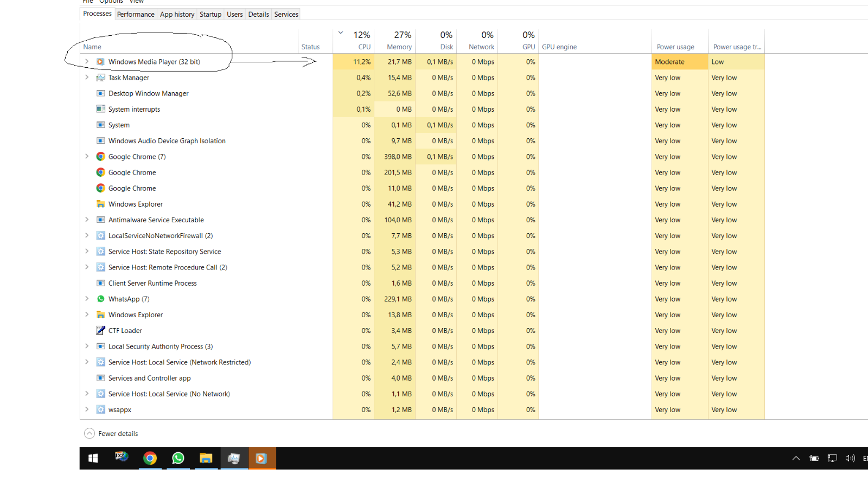Screen dimensions: 868x488
Task: Sort by the GPU engine column
Action: [595, 41]
